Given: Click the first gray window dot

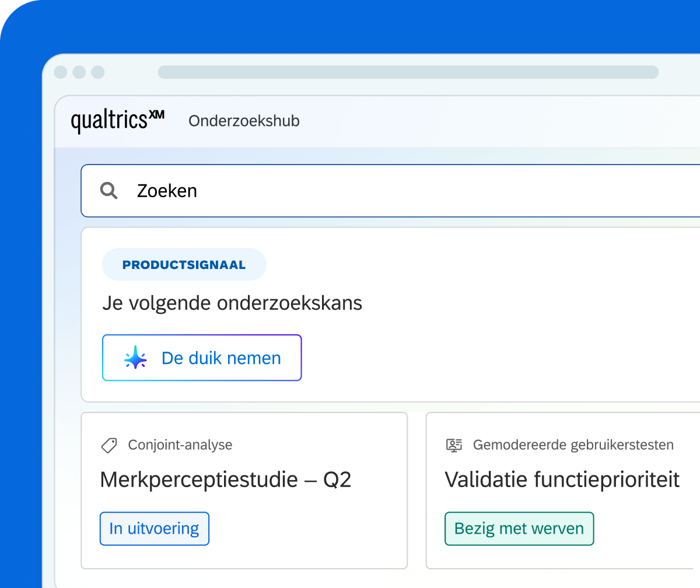Looking at the screenshot, I should click(61, 72).
